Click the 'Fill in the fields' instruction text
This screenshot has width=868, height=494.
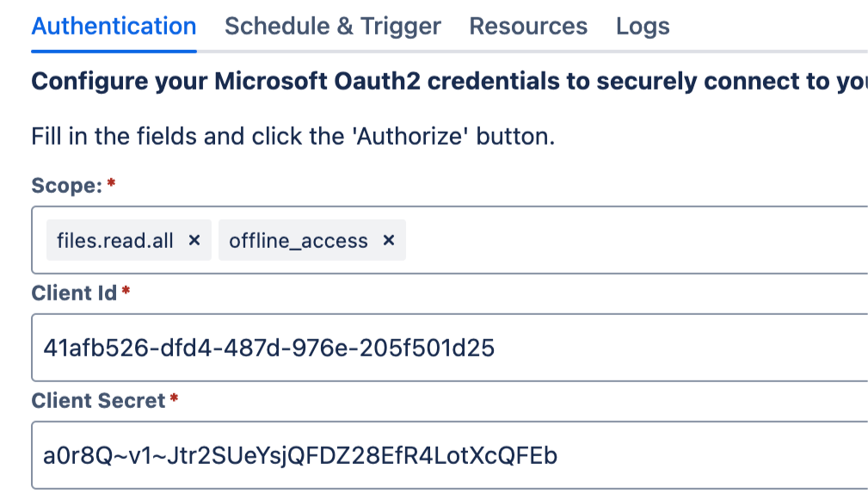tap(172, 137)
